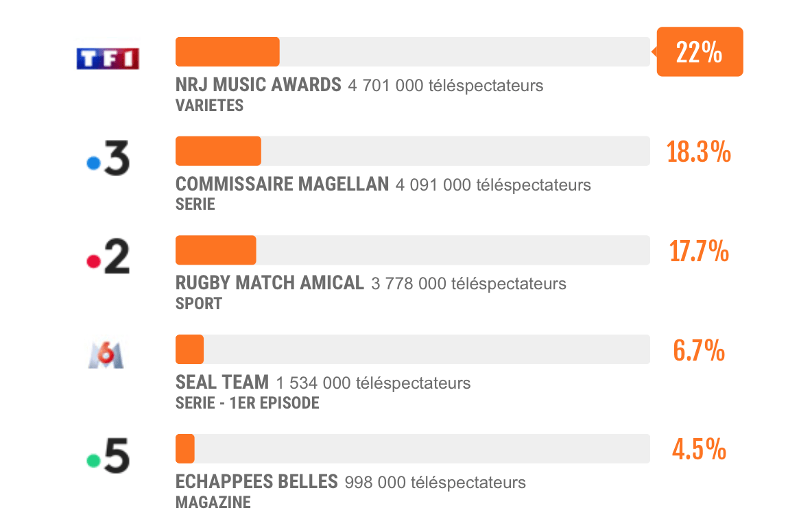Open the SEAL TEAM program title
The height and width of the screenshot is (532, 812).
tap(222, 383)
